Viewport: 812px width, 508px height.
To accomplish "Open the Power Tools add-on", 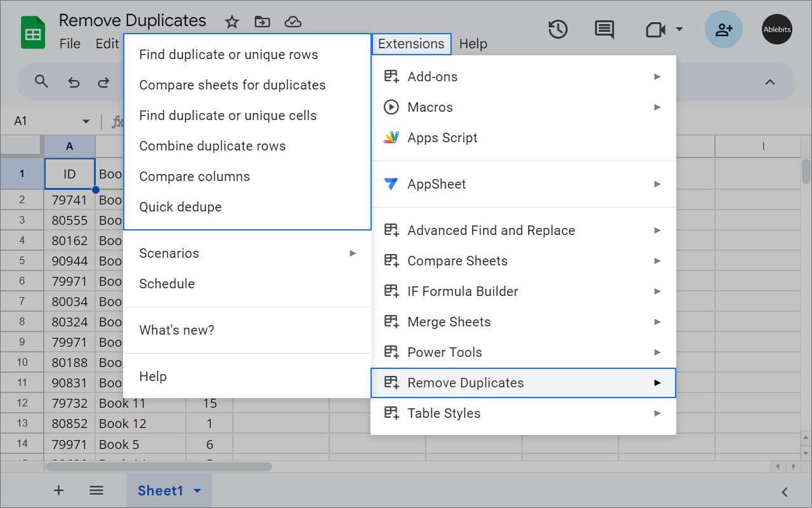I will click(523, 352).
